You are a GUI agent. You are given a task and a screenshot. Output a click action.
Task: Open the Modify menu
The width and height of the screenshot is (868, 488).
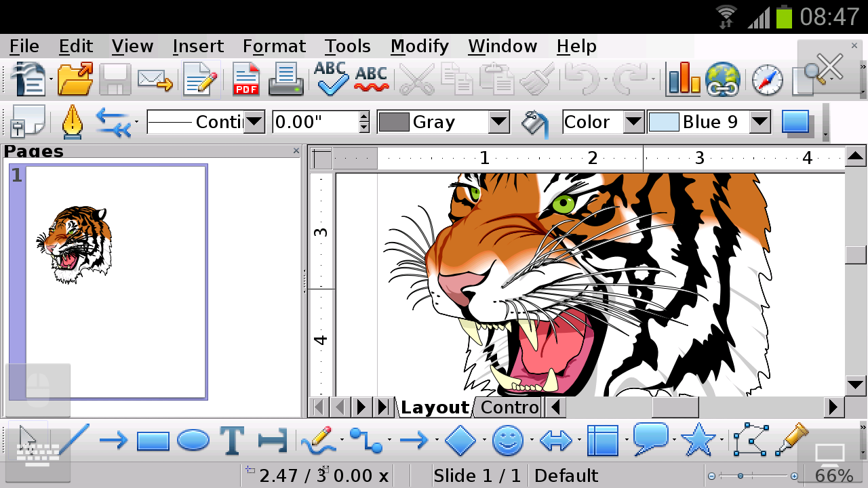pos(420,46)
